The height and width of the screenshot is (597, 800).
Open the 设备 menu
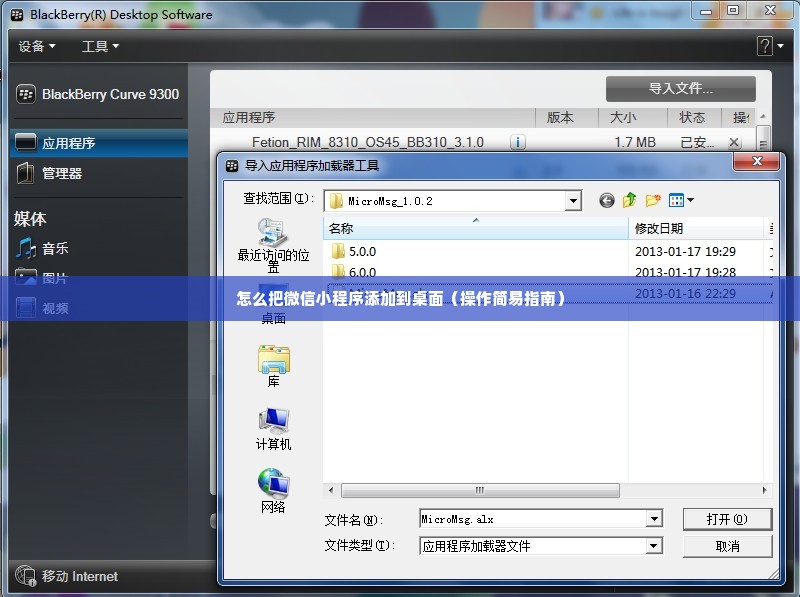37,46
